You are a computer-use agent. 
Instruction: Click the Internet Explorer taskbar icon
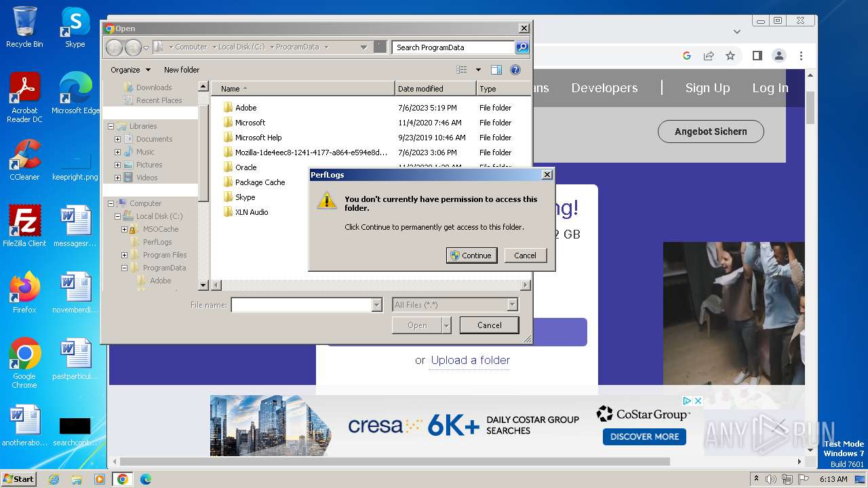click(x=54, y=479)
